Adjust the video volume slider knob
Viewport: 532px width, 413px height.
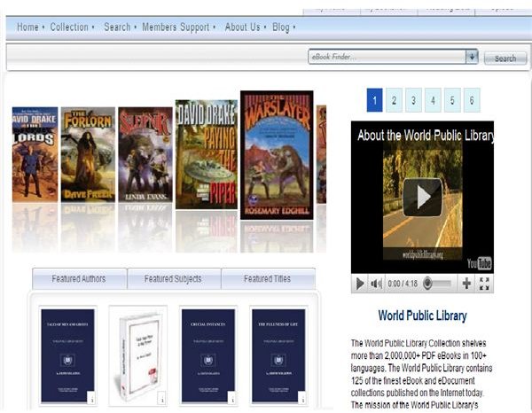tap(428, 283)
